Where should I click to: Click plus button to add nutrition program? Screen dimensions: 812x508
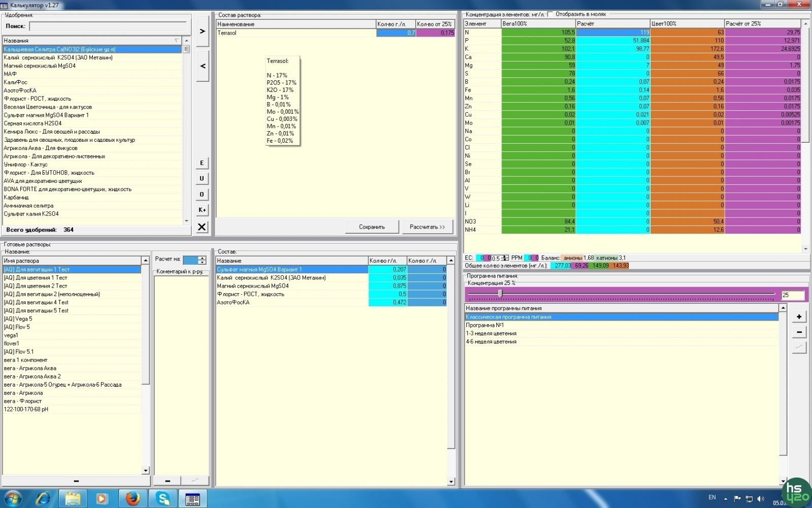point(799,316)
